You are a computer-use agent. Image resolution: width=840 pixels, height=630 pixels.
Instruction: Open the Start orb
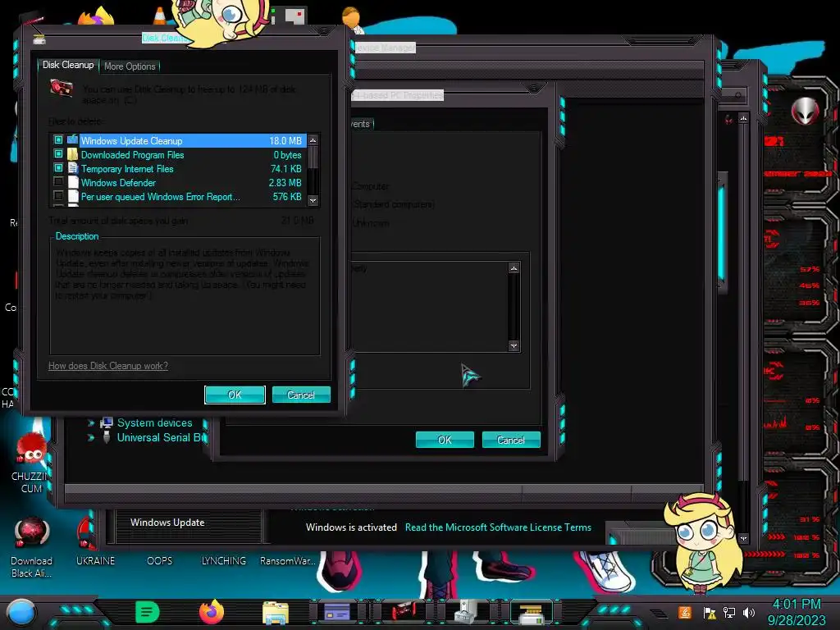(21, 612)
